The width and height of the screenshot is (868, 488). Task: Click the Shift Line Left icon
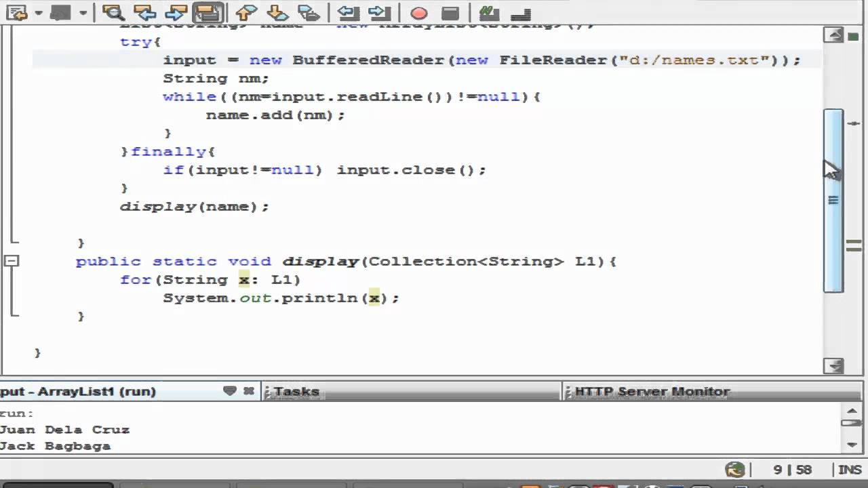point(348,12)
